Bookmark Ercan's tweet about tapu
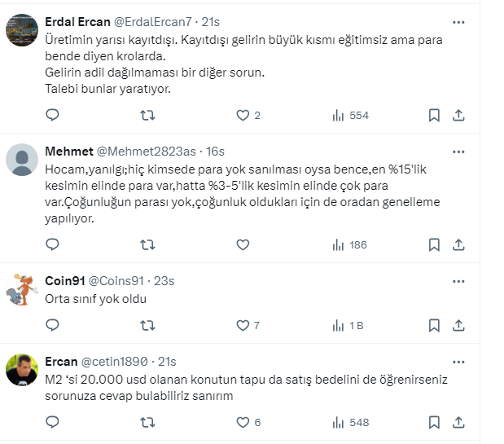This screenshot has width=504, height=444. [x=435, y=422]
